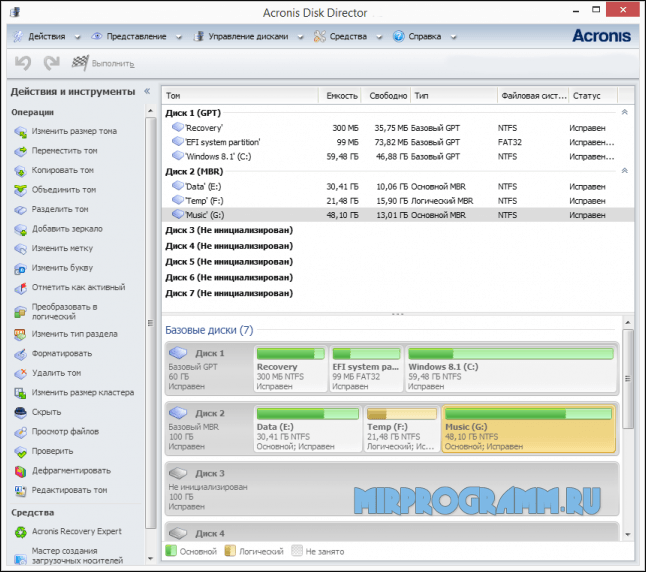Select the 'Data' (E:) volume row
646x572 pixels.
[398, 187]
